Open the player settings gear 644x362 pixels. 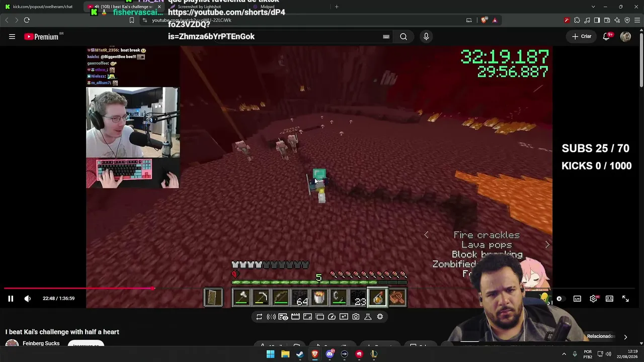pos(593,299)
